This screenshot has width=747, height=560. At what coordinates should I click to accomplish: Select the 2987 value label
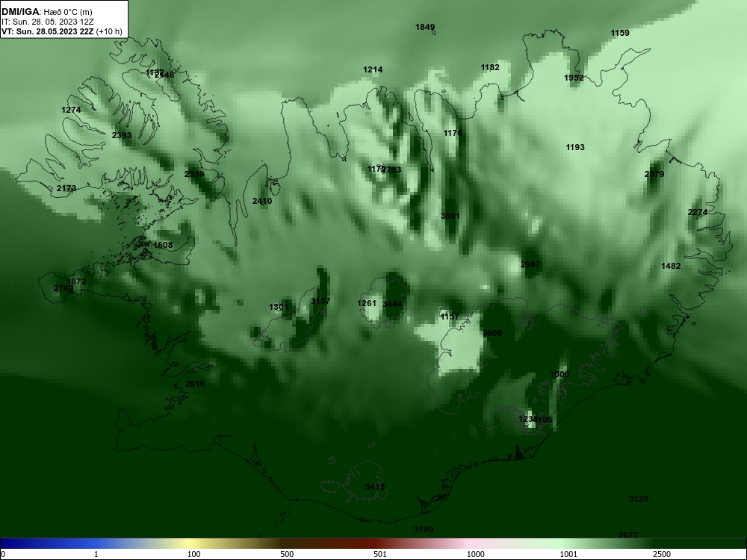tap(530, 264)
